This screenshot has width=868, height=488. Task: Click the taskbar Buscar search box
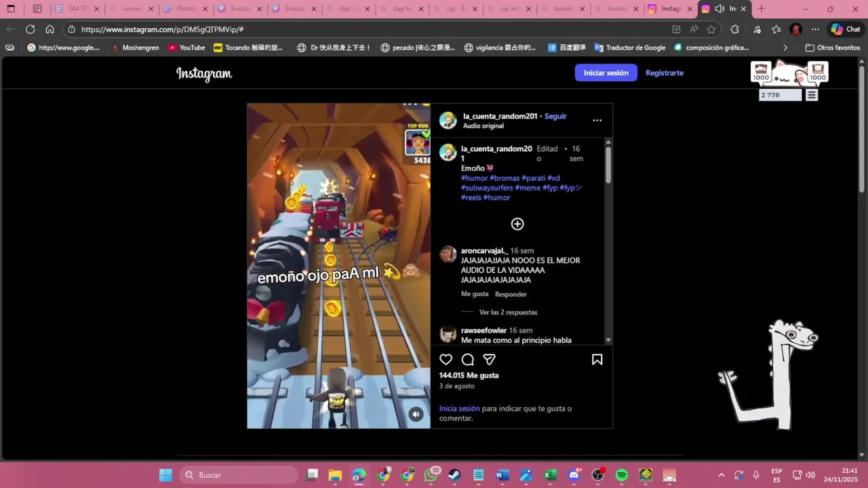point(238,475)
